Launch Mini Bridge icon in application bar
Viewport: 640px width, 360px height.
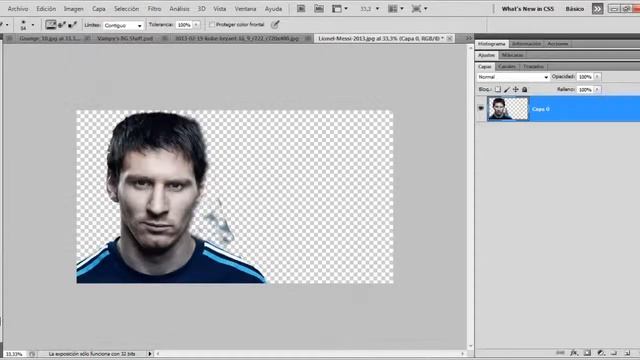[319, 9]
